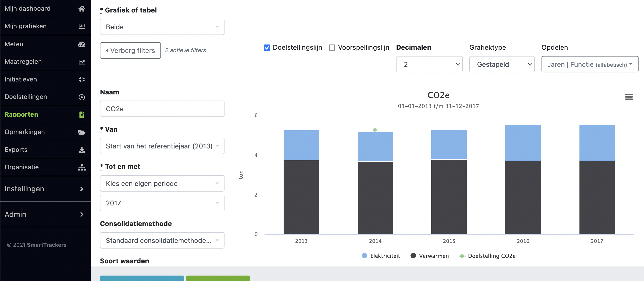Click the '2 actieve filters' text
This screenshot has width=644, height=281.
(x=185, y=50)
